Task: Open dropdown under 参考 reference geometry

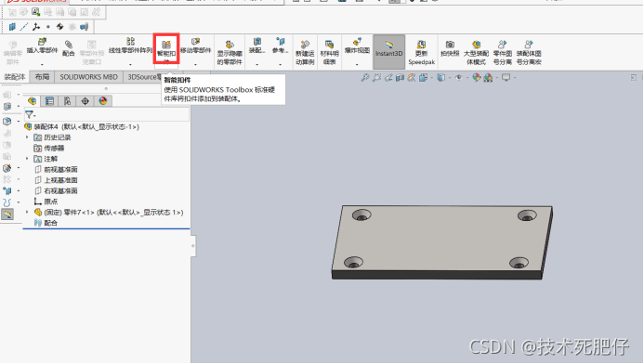Action: 280,64
